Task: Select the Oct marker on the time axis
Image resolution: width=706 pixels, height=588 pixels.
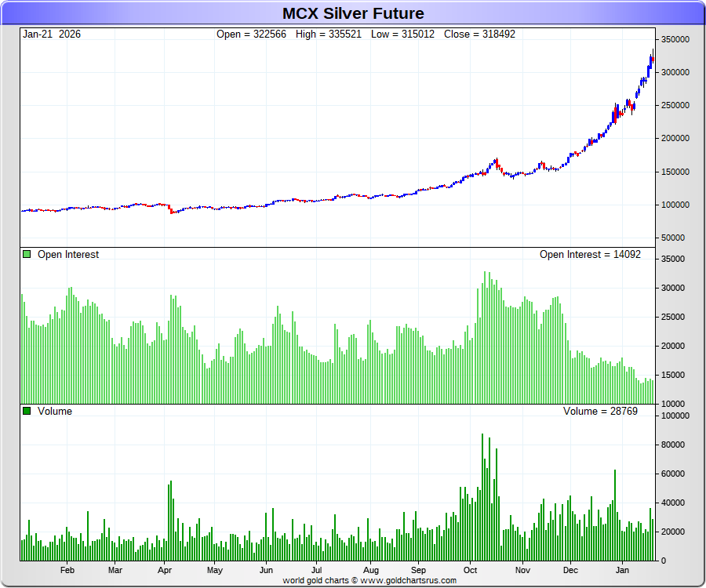Action: (471, 571)
